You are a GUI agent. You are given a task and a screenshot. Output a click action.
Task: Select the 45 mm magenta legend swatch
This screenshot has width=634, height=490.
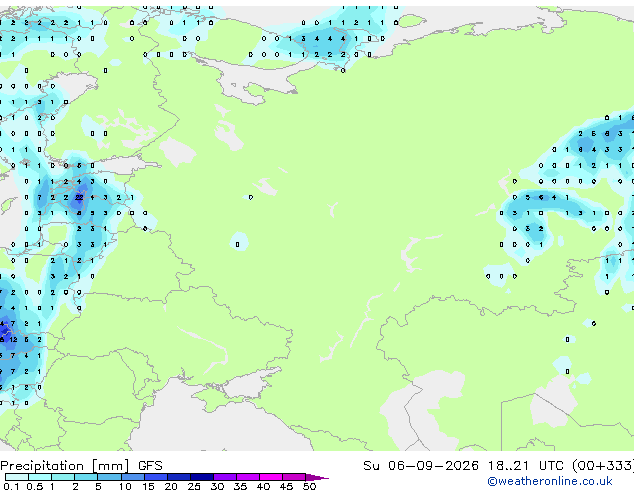pyautogui.click(x=294, y=477)
